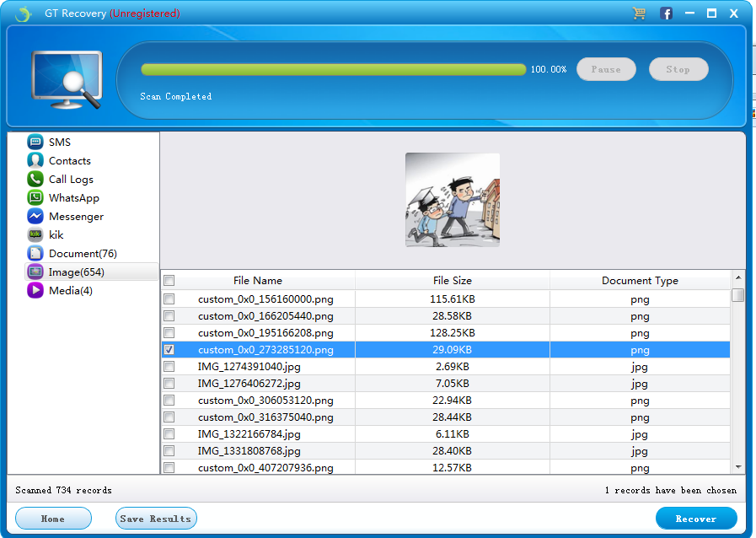Open the SMS category
This screenshot has height=538, width=756.
coord(59,143)
